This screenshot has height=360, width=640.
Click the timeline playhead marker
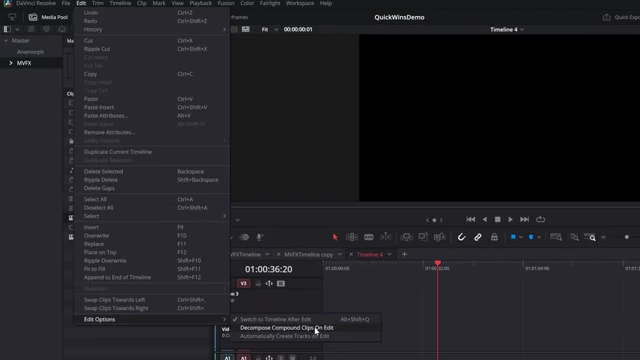click(438, 263)
